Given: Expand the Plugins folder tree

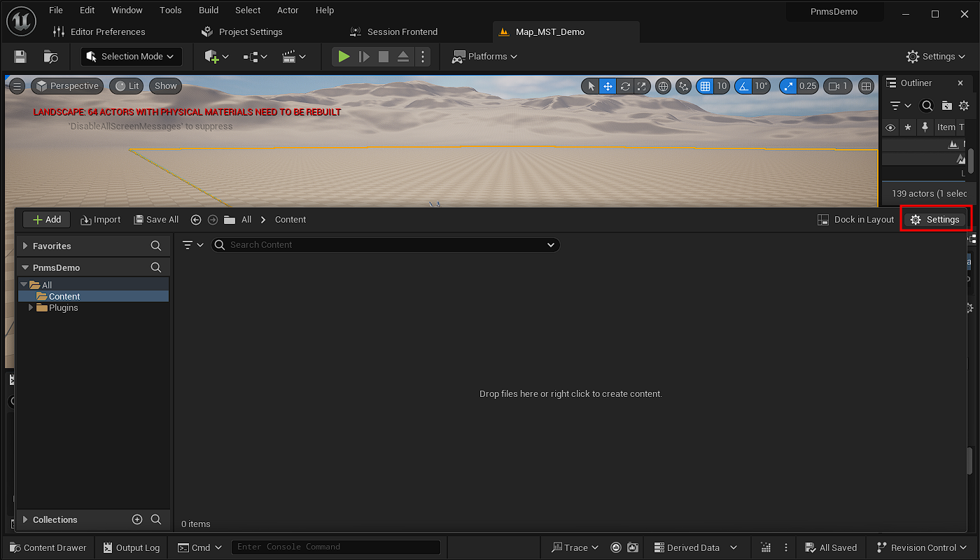Looking at the screenshot, I should pos(31,308).
